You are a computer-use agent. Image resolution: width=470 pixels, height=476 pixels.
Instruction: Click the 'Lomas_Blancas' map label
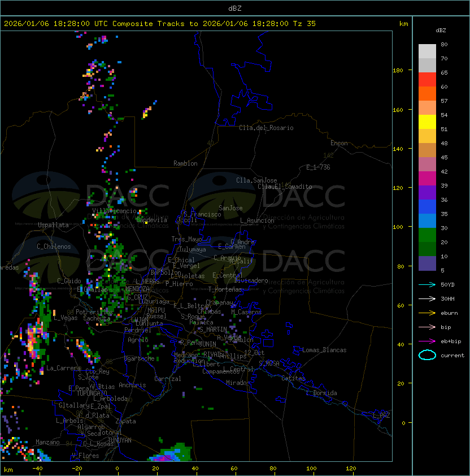pos(324,350)
